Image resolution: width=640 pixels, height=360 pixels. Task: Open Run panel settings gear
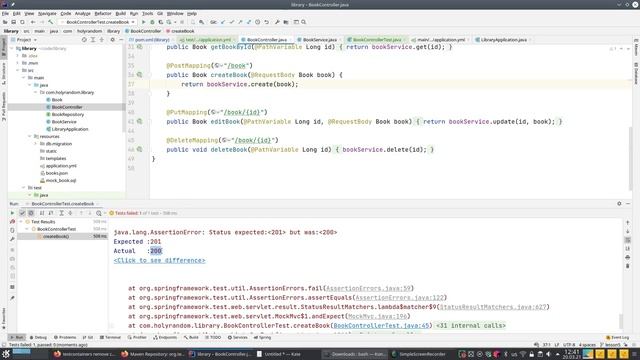pos(619,203)
